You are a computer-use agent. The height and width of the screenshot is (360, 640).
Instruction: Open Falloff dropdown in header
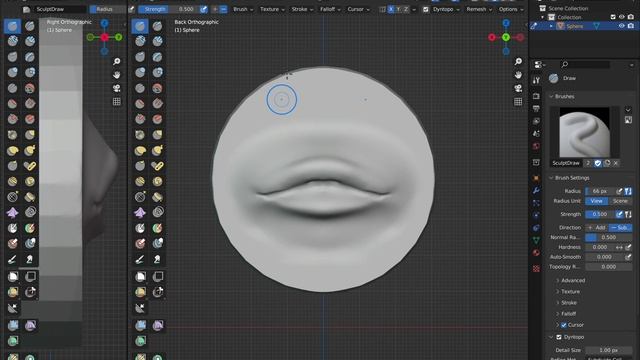[x=330, y=9]
